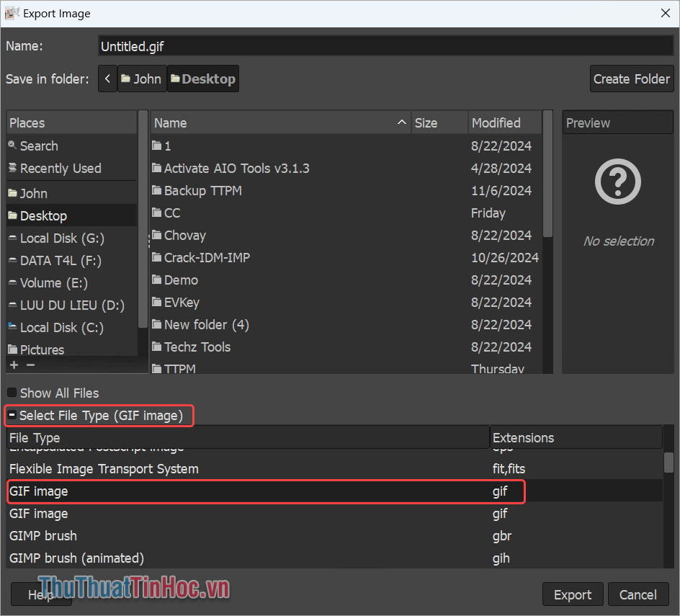680x616 pixels.
Task: Click the question mark preview icon
Action: [617, 182]
